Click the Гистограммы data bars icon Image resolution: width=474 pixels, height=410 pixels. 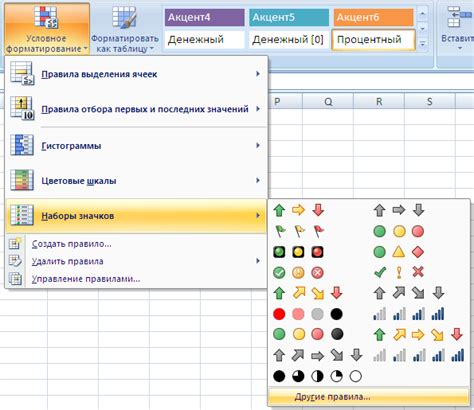[22, 145]
